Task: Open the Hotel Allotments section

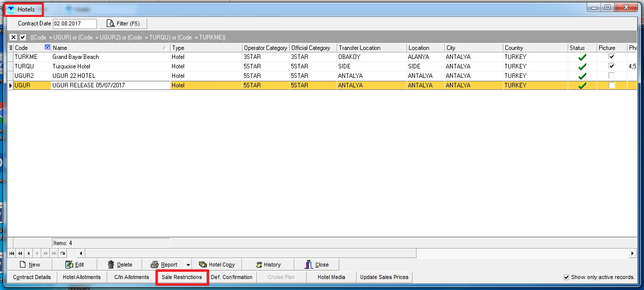Action: tap(82, 277)
